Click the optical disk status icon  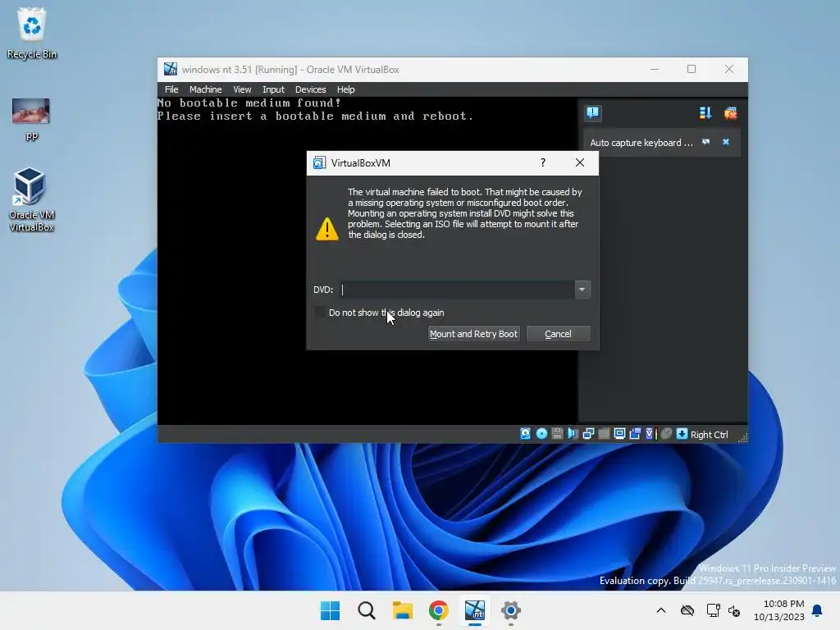click(x=541, y=434)
